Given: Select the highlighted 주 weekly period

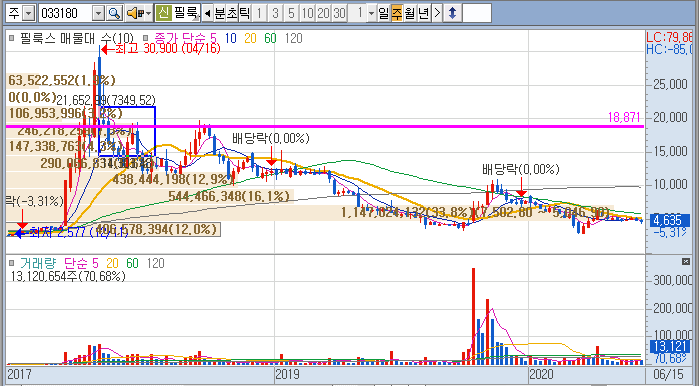Looking at the screenshot, I should pos(396,13).
